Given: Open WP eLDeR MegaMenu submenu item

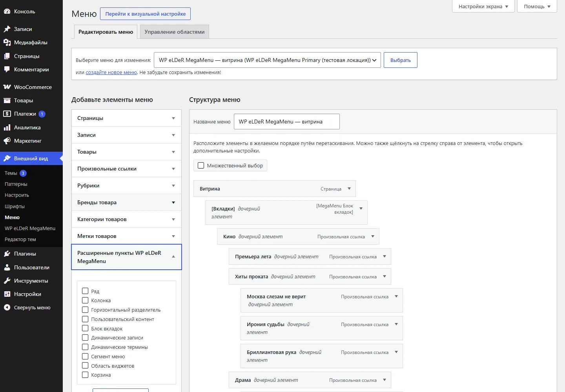Looking at the screenshot, I should click(x=30, y=228).
